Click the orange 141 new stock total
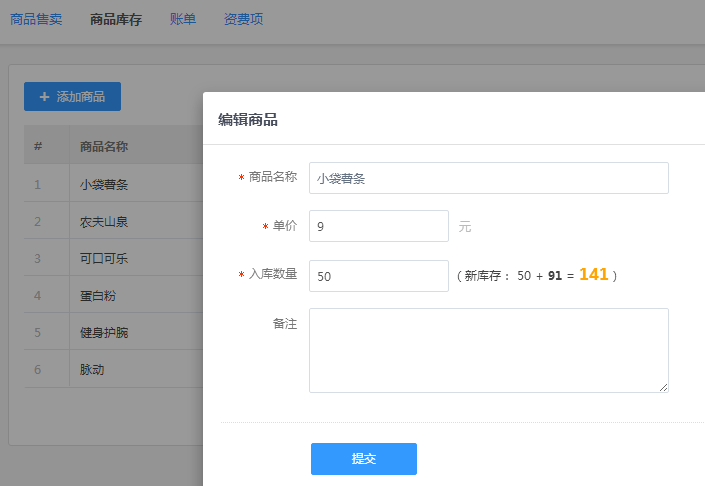 593,274
